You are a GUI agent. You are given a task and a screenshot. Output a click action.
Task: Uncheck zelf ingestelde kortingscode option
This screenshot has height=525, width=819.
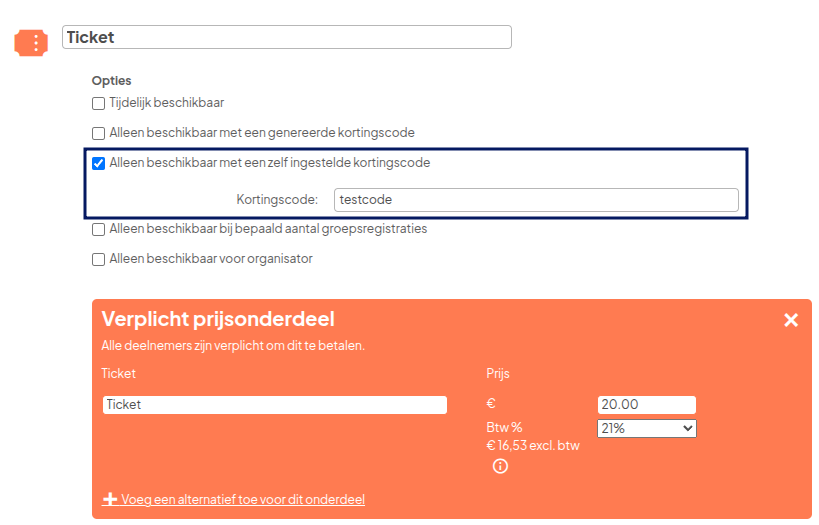pyautogui.click(x=98, y=164)
